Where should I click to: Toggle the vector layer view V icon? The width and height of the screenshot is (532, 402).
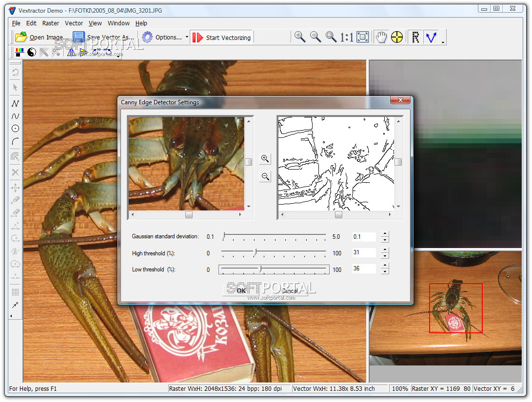point(430,37)
